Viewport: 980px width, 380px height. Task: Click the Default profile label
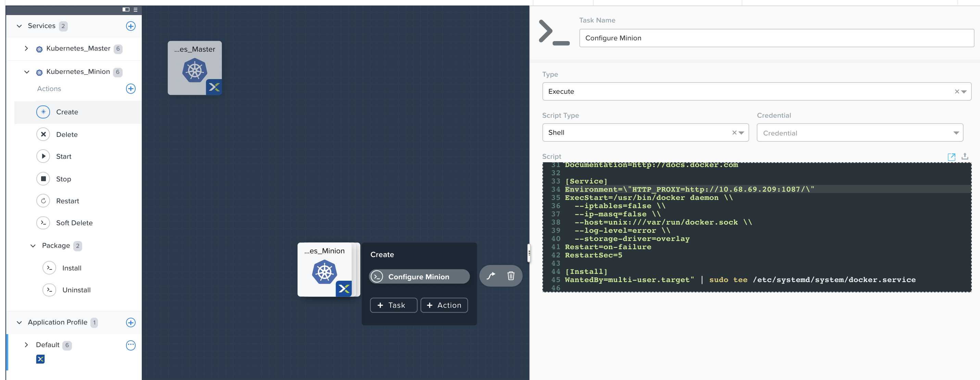pos(48,345)
